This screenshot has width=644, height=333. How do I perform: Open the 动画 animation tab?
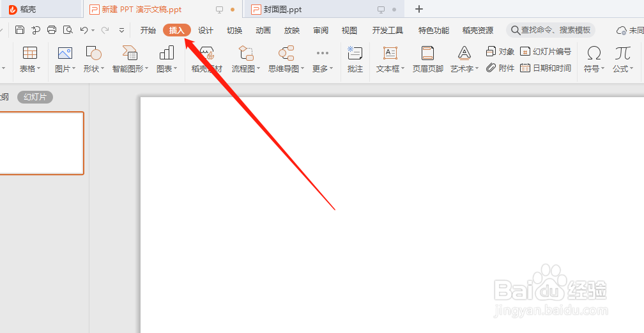263,30
